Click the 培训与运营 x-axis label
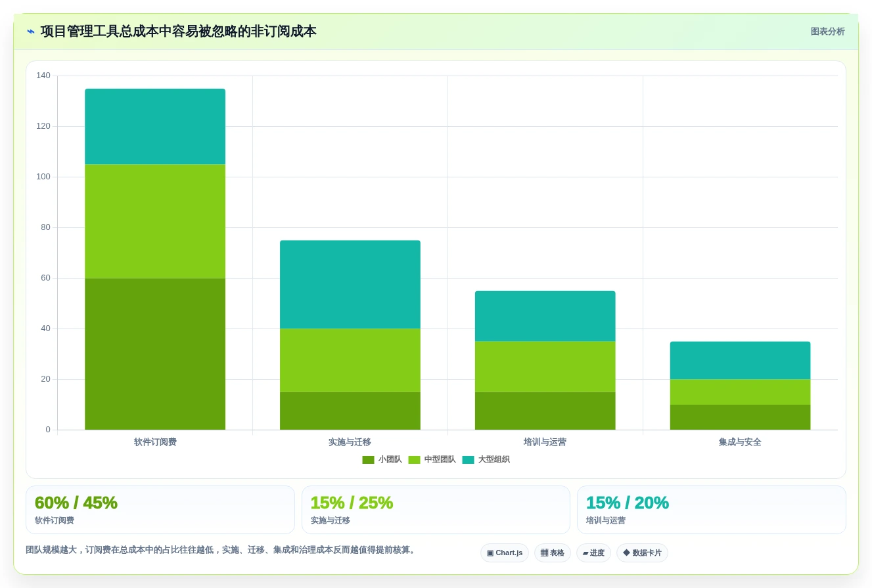Viewport: 872px width, 588px height. point(545,442)
